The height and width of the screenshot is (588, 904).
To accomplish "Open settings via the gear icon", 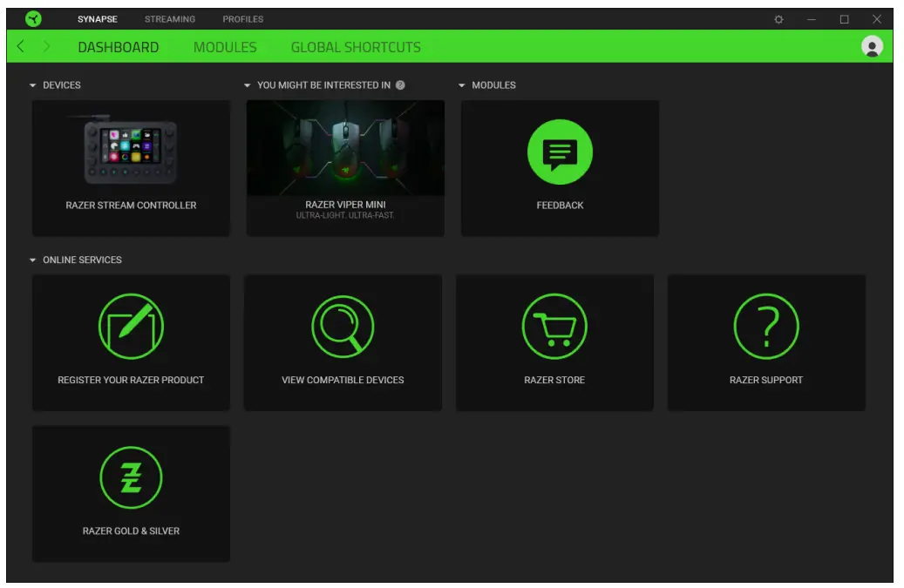I will (778, 19).
